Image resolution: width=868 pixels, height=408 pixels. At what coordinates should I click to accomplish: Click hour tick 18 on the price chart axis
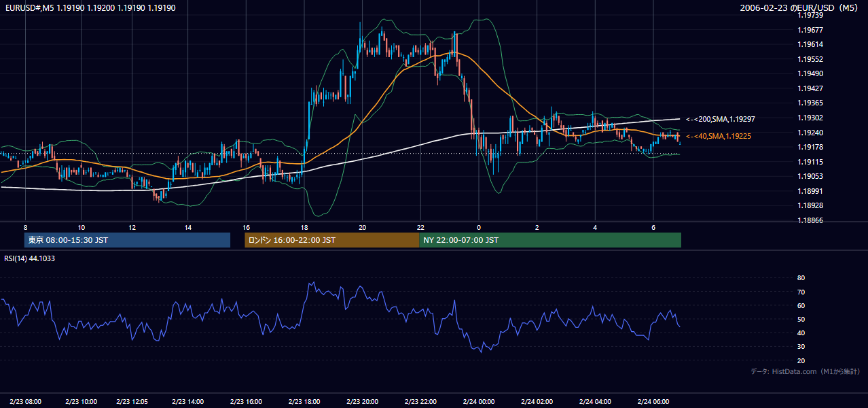click(x=304, y=227)
